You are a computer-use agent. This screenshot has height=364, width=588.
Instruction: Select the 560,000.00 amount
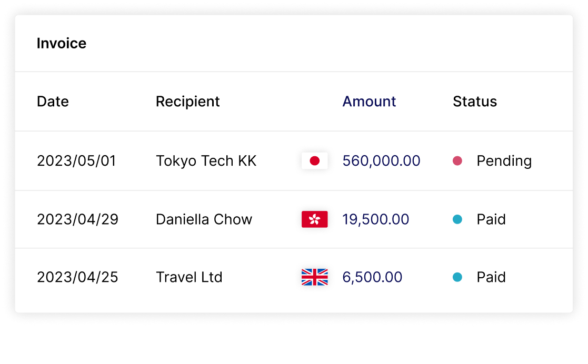tap(381, 161)
